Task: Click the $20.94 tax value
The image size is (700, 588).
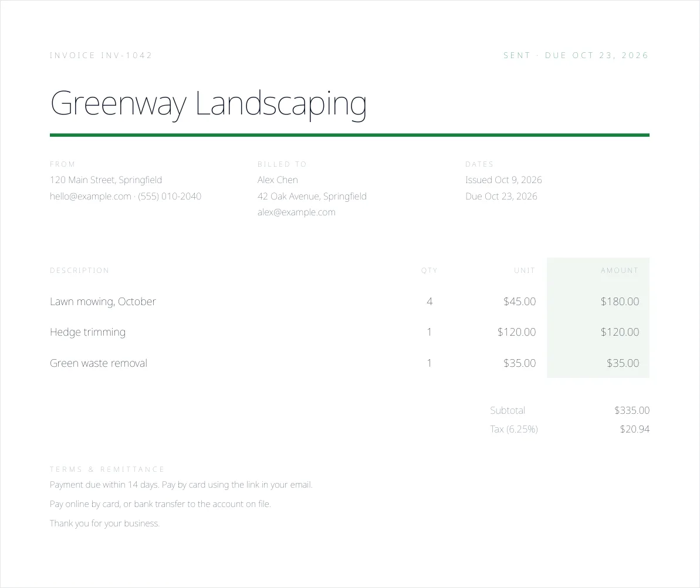Action: 635,430
